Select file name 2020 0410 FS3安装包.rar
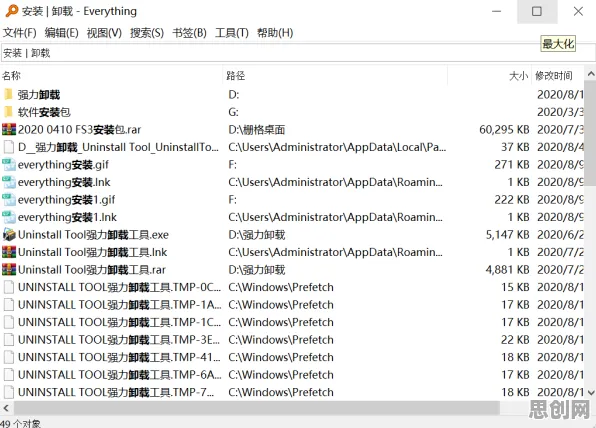The width and height of the screenshot is (596, 428). 79,130
